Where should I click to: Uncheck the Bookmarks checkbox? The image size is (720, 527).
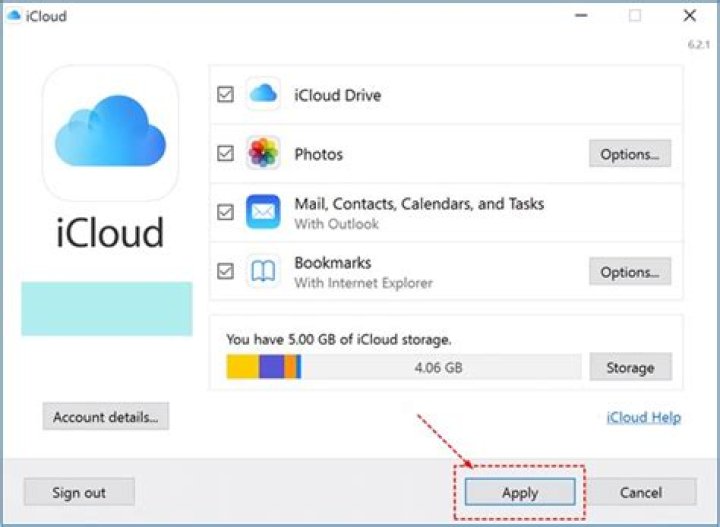pyautogui.click(x=225, y=271)
